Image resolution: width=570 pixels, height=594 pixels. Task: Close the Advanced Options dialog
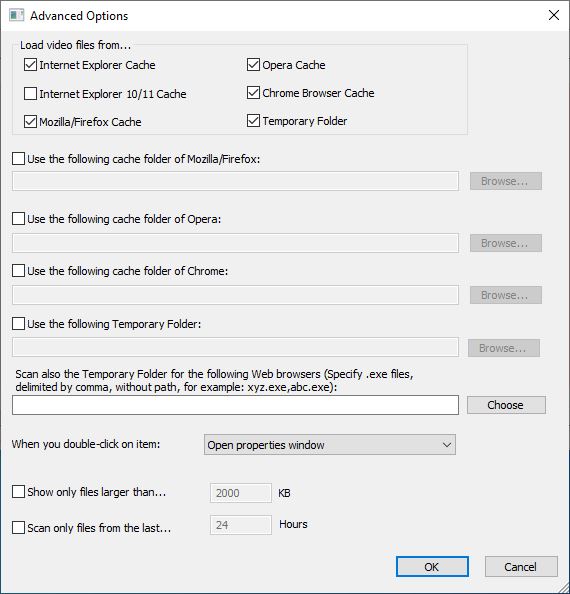tap(554, 15)
